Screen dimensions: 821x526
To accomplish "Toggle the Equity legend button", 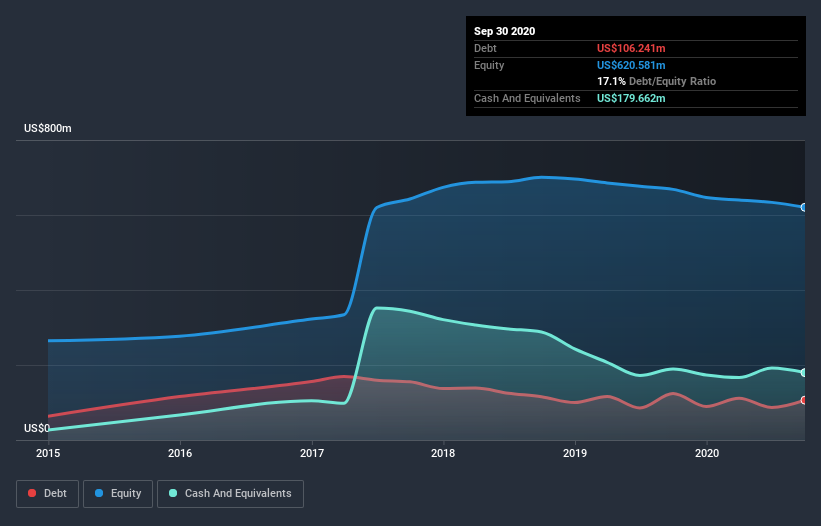I will (x=118, y=494).
